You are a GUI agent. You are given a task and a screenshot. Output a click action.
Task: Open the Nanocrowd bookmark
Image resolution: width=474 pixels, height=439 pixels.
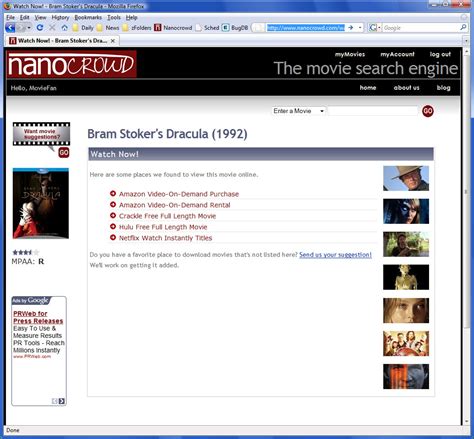173,28
